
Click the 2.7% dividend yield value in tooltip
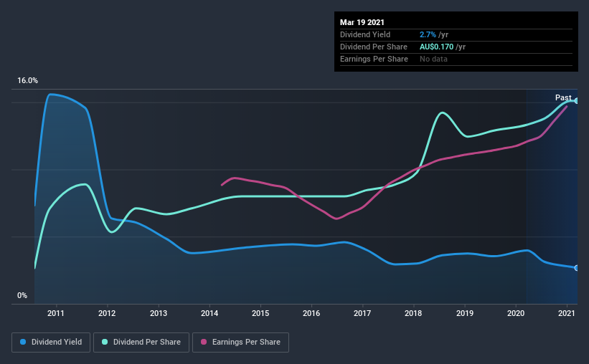(428, 35)
